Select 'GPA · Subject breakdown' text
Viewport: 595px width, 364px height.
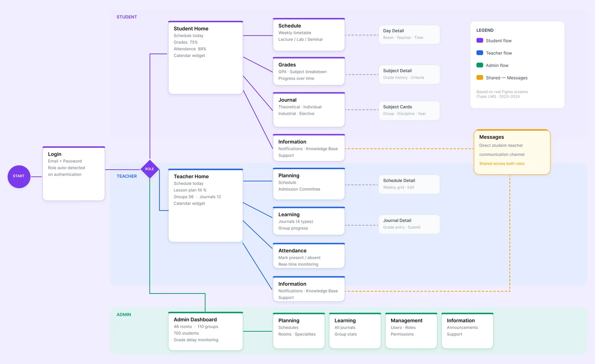pyautogui.click(x=302, y=72)
